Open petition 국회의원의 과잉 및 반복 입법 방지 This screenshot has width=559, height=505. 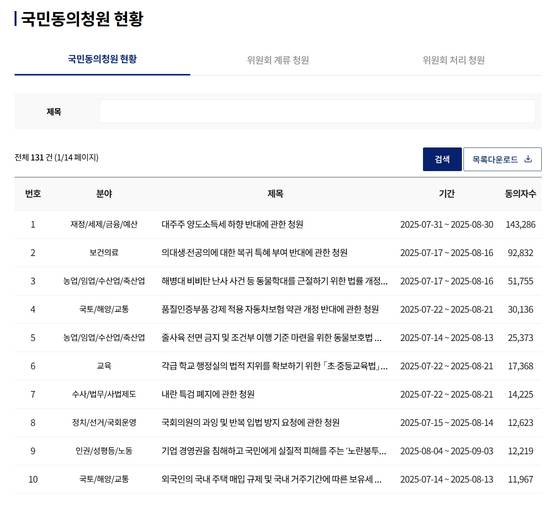(250, 423)
